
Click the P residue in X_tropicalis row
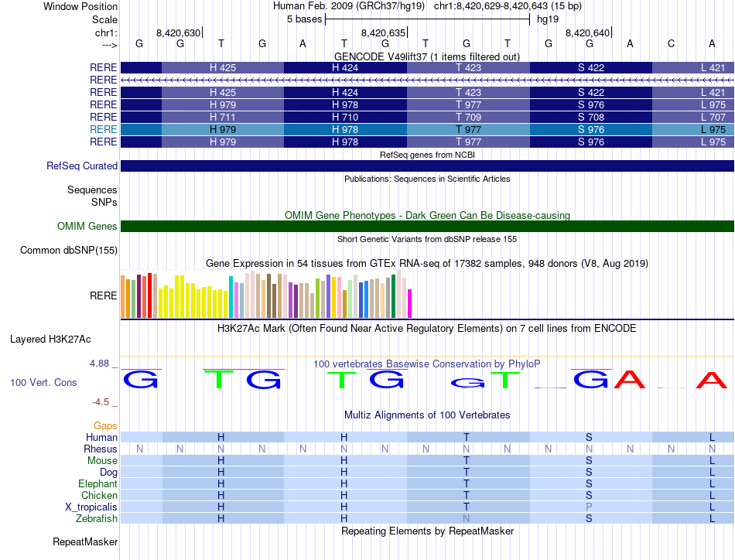(589, 507)
